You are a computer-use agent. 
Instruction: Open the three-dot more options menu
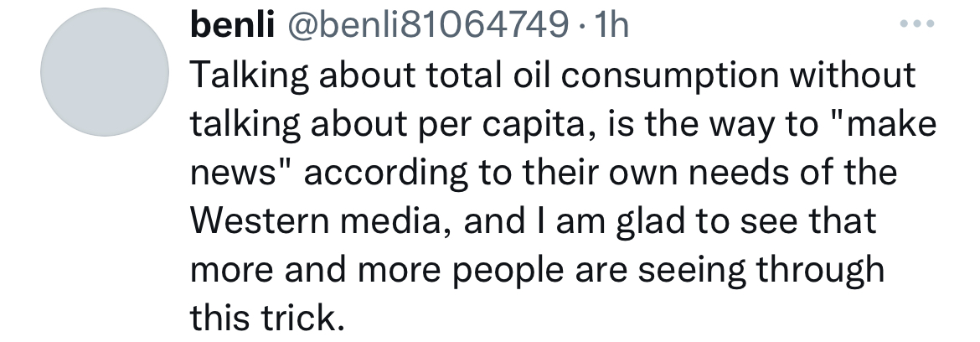pos(916,26)
